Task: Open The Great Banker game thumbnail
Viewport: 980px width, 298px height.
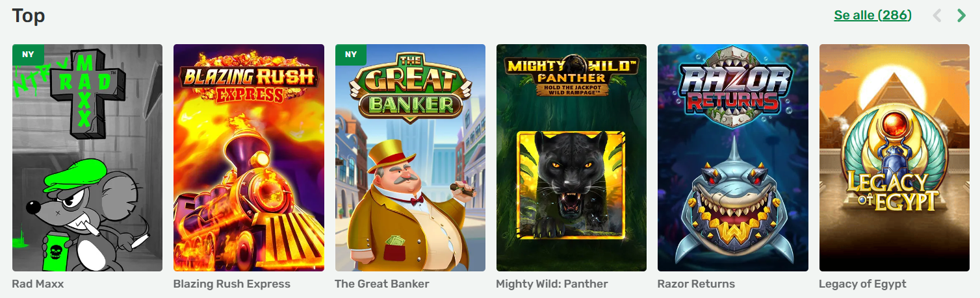Action: (x=410, y=158)
